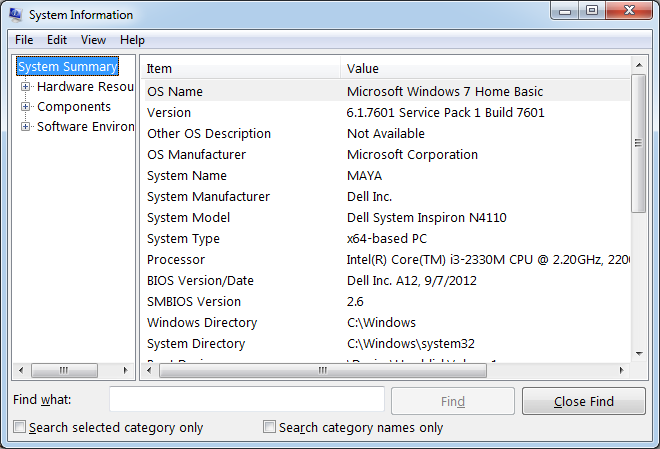Viewport: 660px width, 449px height.
Task: Select the OS Name row label
Action: point(175,92)
